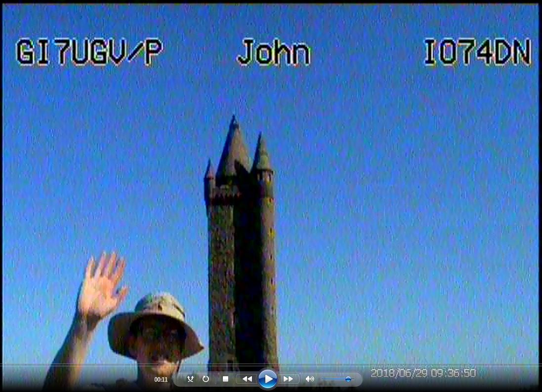Screen dimensions: 542x392
Task: Click the name John in the overlay
Action: (x=274, y=53)
